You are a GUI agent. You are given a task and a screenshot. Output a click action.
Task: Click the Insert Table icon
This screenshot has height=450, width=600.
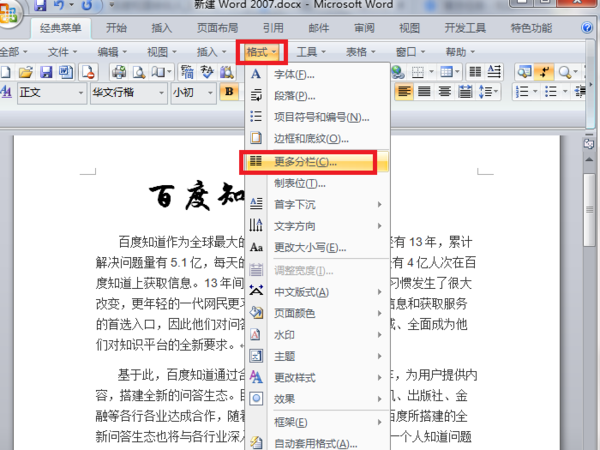pos(446,72)
